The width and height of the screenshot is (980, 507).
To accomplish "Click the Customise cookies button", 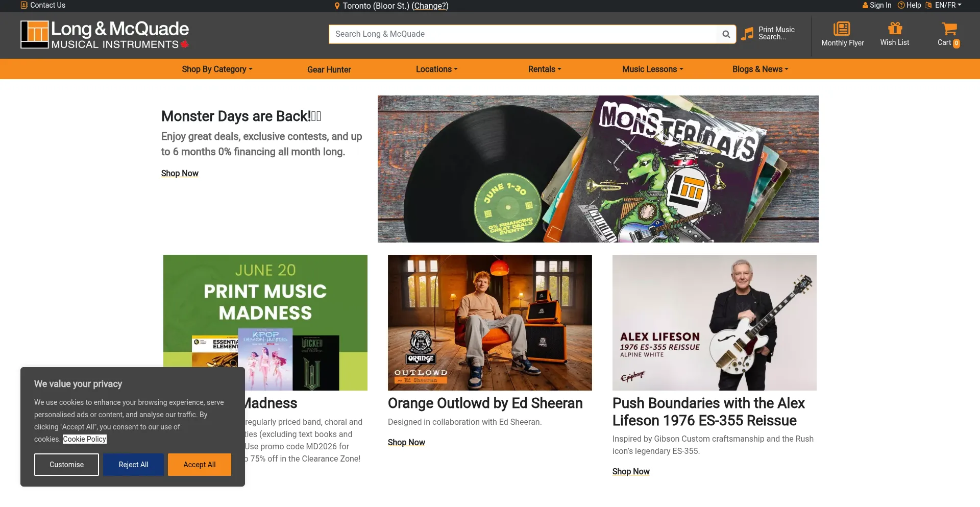I will pos(66,465).
